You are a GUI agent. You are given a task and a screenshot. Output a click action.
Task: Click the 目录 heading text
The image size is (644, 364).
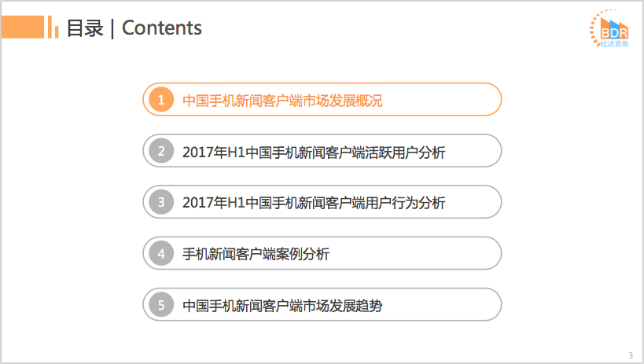click(85, 28)
